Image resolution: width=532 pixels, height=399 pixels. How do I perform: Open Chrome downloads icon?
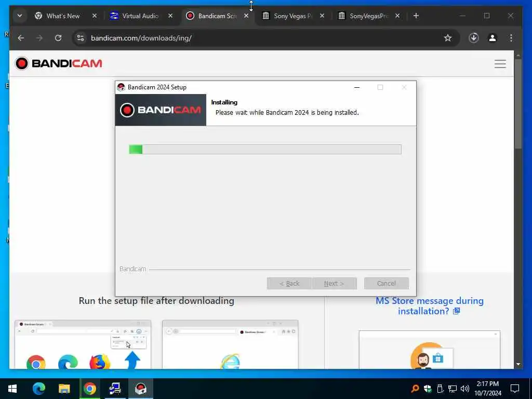(x=474, y=38)
